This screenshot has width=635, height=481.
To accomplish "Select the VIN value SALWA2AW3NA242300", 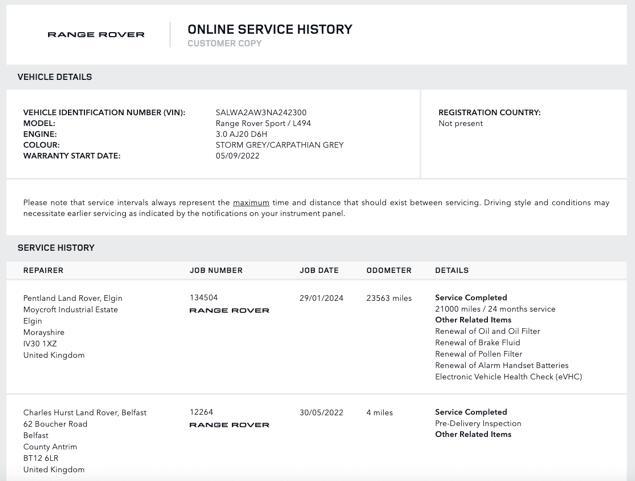I will click(261, 112).
